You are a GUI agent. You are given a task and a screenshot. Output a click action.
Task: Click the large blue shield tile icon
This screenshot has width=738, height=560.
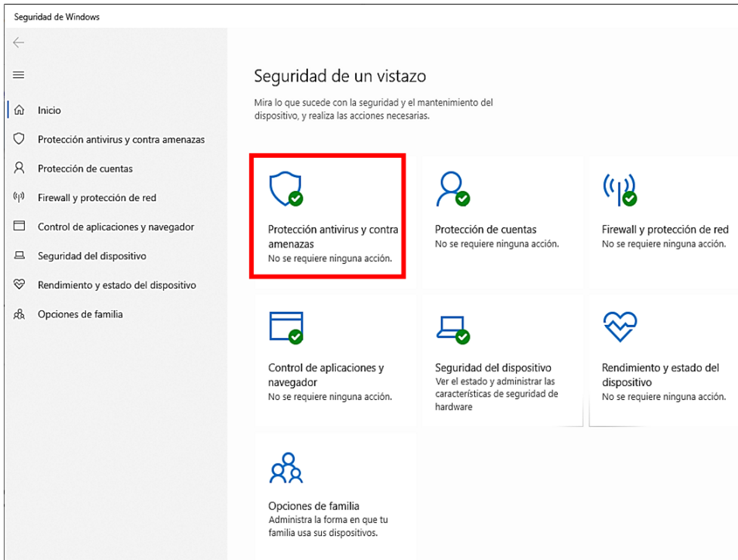(x=286, y=189)
